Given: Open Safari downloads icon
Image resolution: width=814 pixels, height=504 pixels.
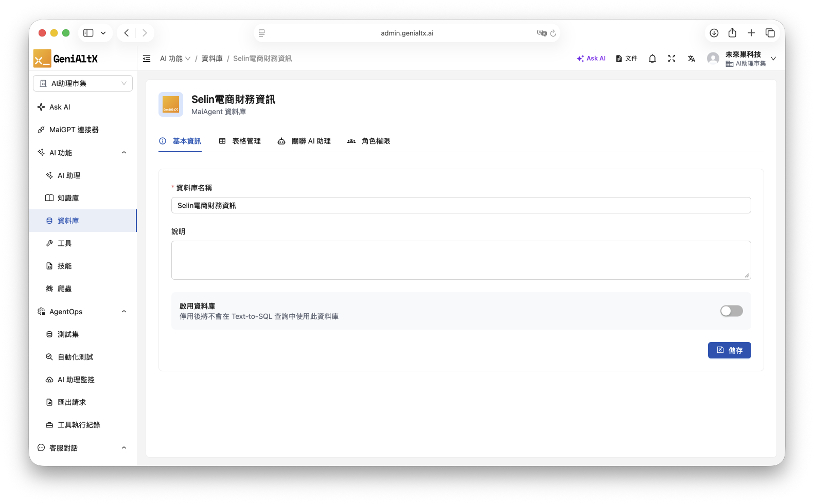Looking at the screenshot, I should click(714, 33).
